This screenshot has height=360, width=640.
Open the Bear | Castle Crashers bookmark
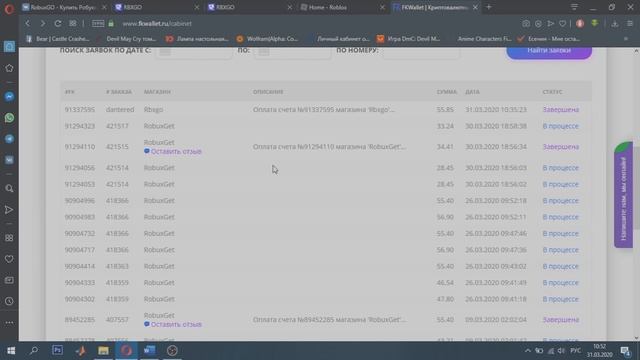[58, 39]
